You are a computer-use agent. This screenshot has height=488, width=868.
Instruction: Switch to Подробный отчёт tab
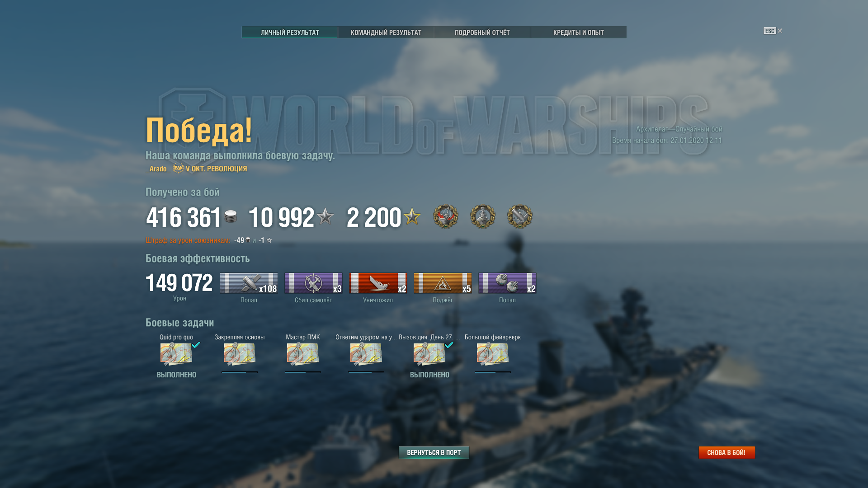coord(482,33)
